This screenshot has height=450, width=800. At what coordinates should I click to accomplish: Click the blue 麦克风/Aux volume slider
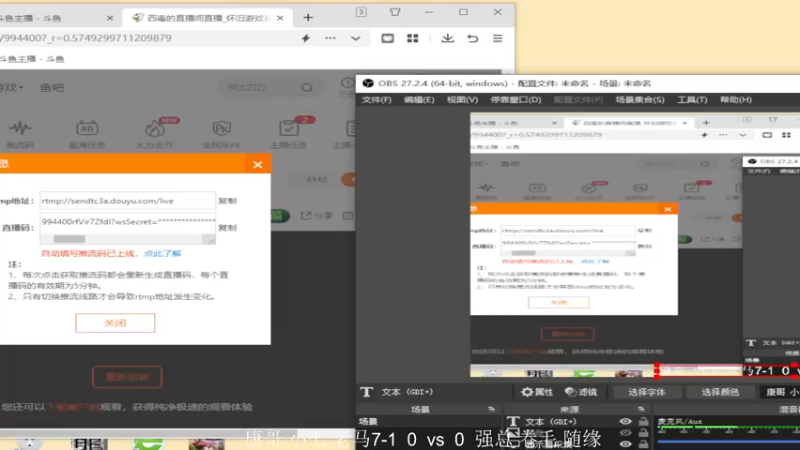[x=729, y=441]
